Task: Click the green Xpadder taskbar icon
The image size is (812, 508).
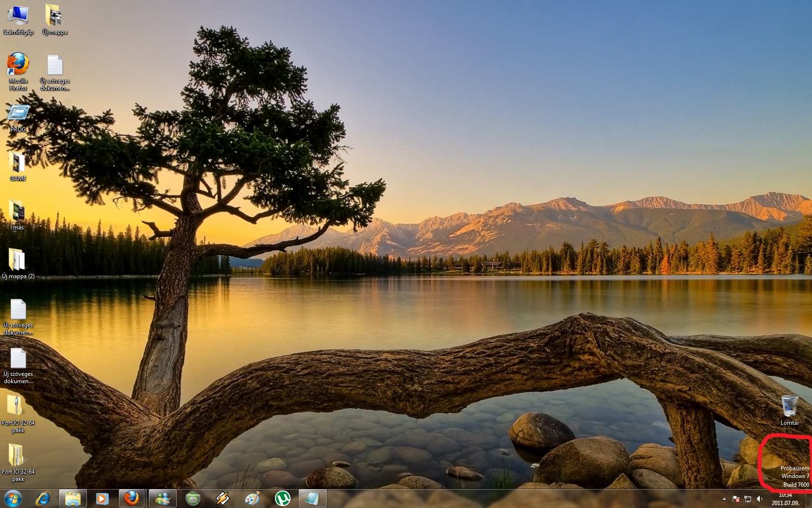Action: 193,498
